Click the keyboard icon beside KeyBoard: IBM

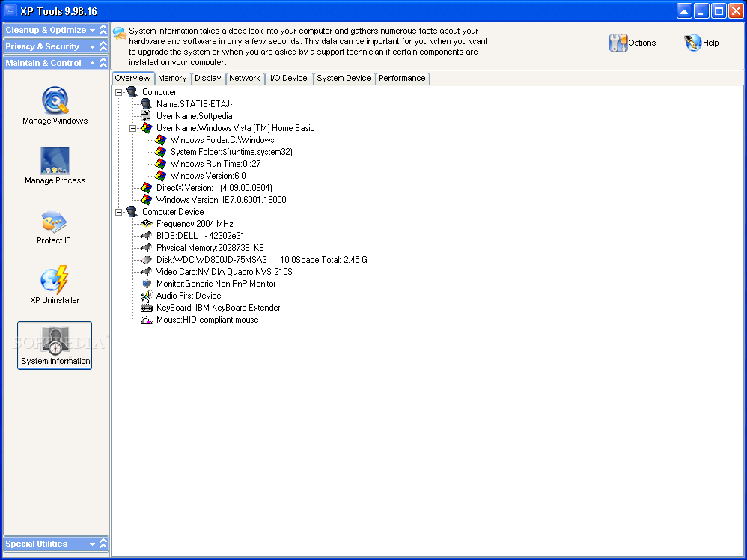[146, 308]
